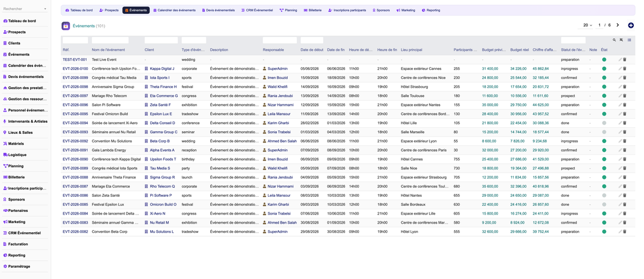This screenshot has height=279, width=644.
Task: Click the magnifier search filter icon
Action: 614,40
